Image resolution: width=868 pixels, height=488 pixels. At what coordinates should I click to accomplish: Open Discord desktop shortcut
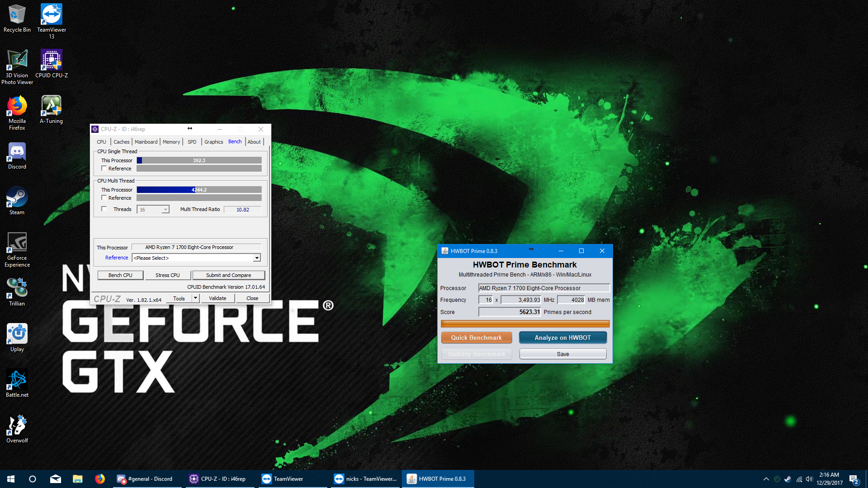coord(17,156)
